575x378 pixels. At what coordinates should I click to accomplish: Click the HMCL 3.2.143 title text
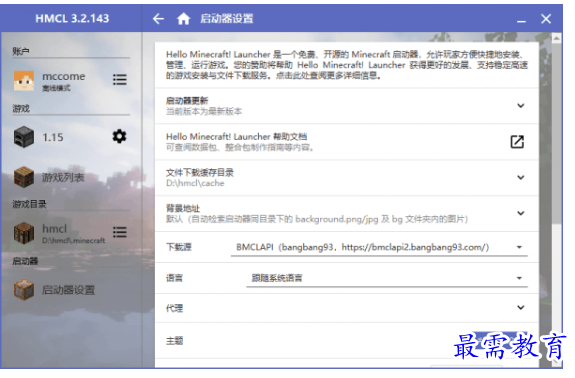click(72, 18)
